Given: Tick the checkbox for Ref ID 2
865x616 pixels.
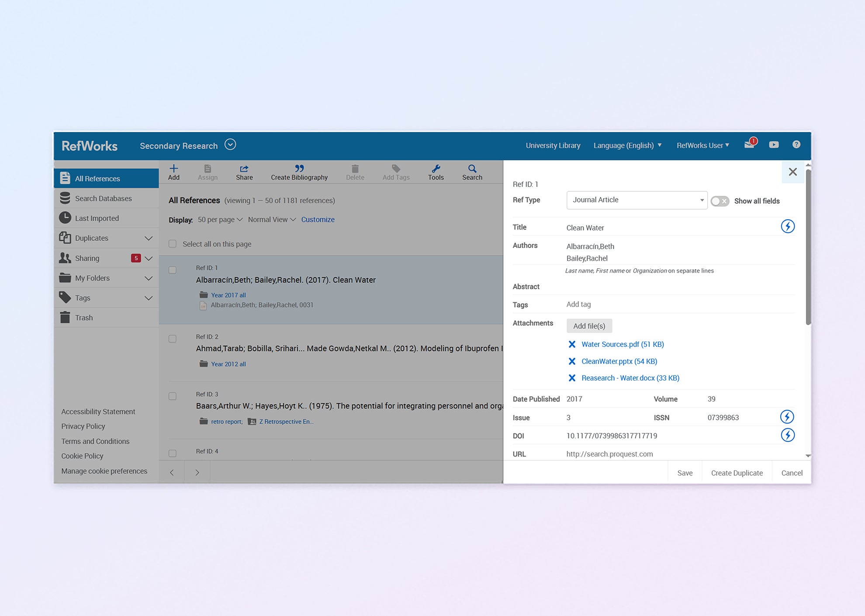Looking at the screenshot, I should 173,339.
